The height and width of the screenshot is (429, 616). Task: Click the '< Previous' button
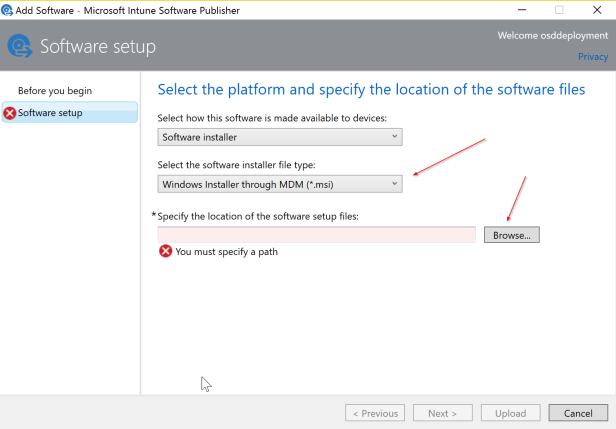point(375,413)
